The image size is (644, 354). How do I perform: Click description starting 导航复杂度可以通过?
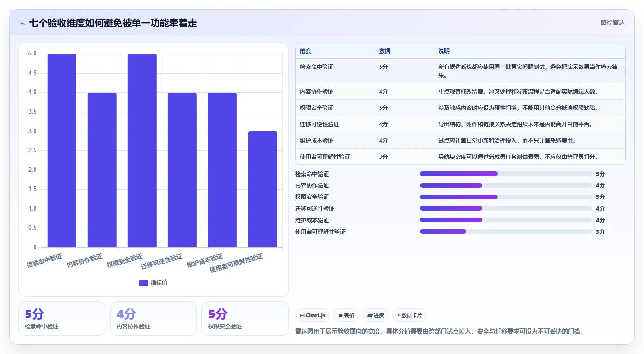(x=518, y=157)
